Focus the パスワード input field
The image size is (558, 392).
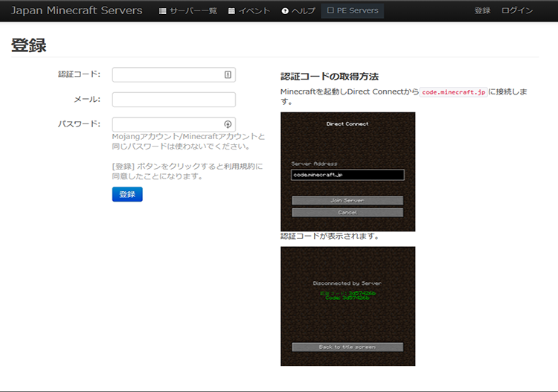tap(173, 124)
